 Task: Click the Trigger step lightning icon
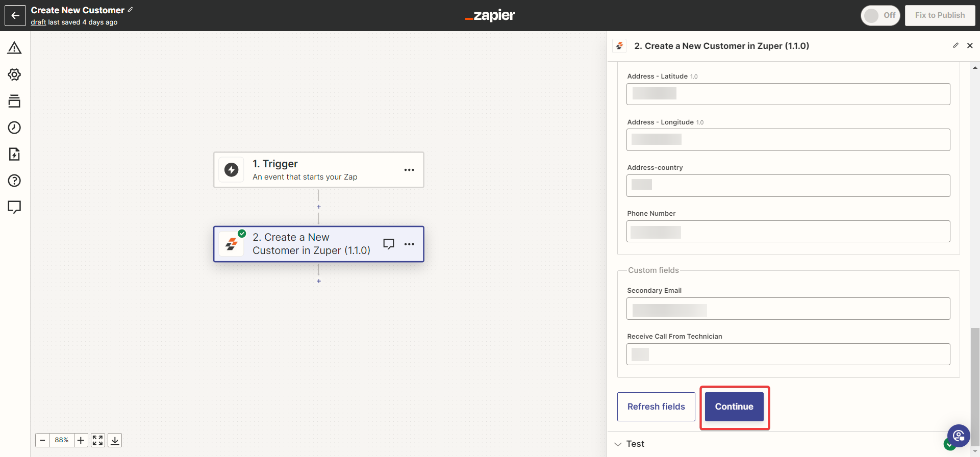click(x=232, y=170)
